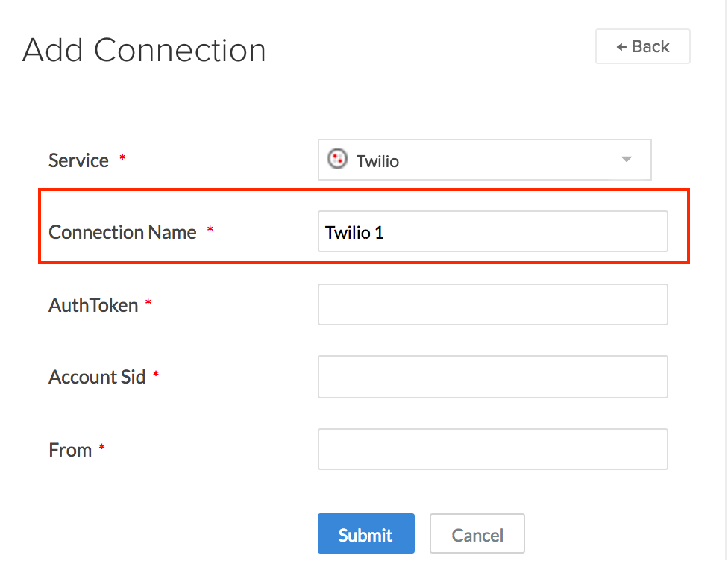Click inside the AuthToken text box

pyautogui.click(x=492, y=304)
